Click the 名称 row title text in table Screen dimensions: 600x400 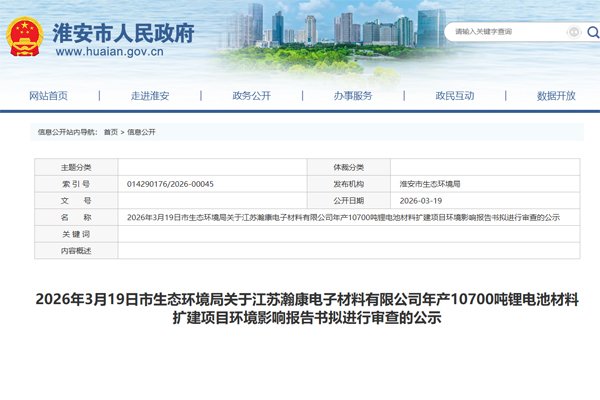[x=343, y=217]
